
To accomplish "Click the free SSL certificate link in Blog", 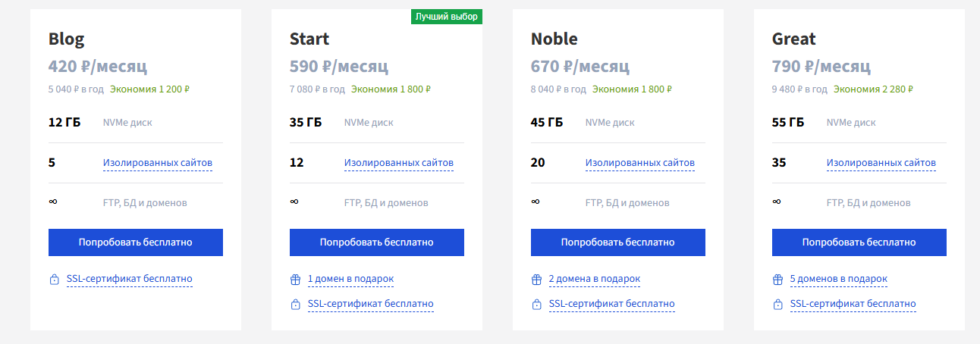I will 130,279.
